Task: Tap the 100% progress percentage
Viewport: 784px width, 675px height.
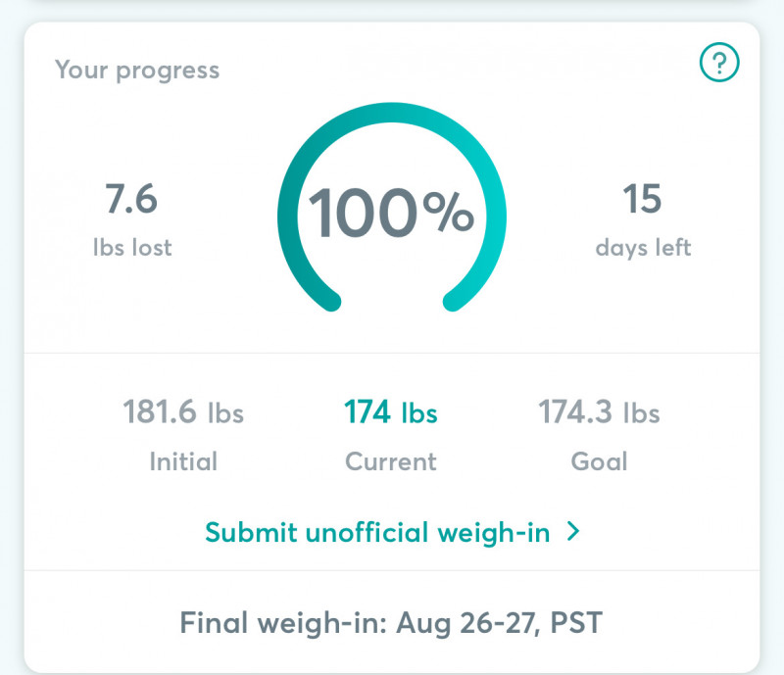Action: coord(391,213)
